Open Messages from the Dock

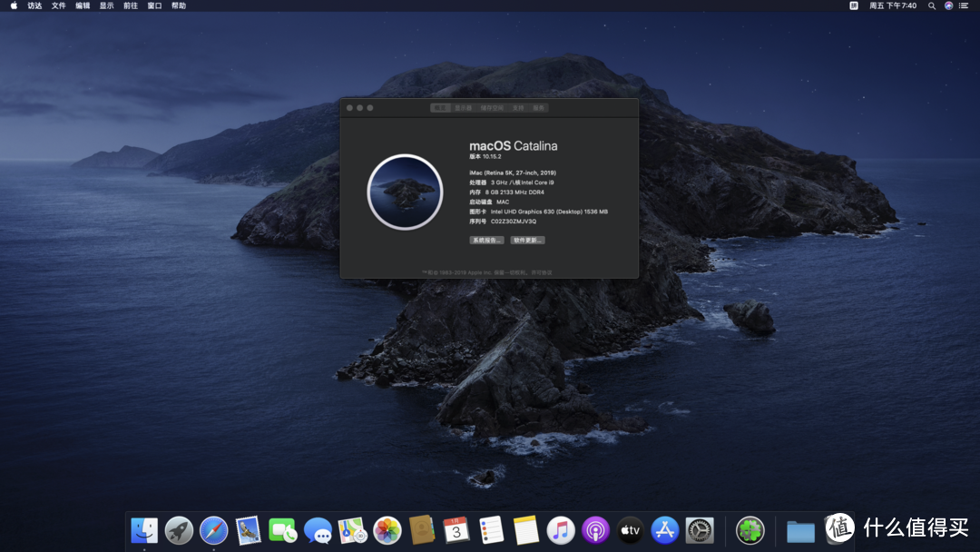pos(318,531)
